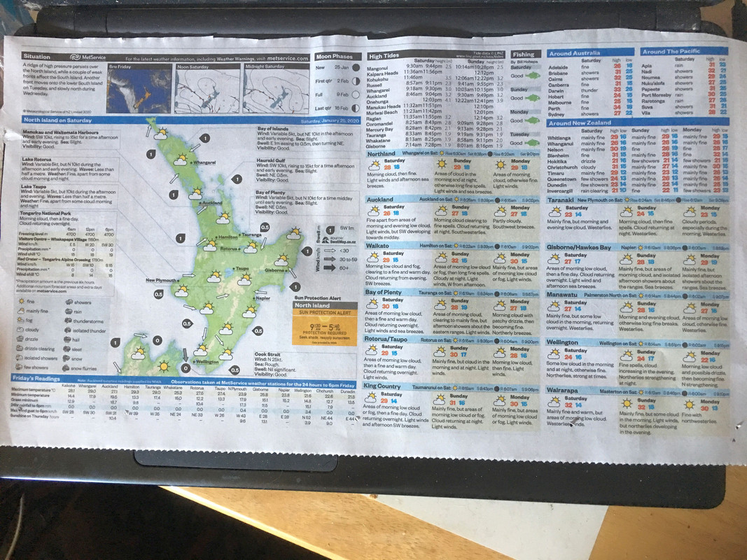Click the 'showers' cloud icon in the legend

69,302
